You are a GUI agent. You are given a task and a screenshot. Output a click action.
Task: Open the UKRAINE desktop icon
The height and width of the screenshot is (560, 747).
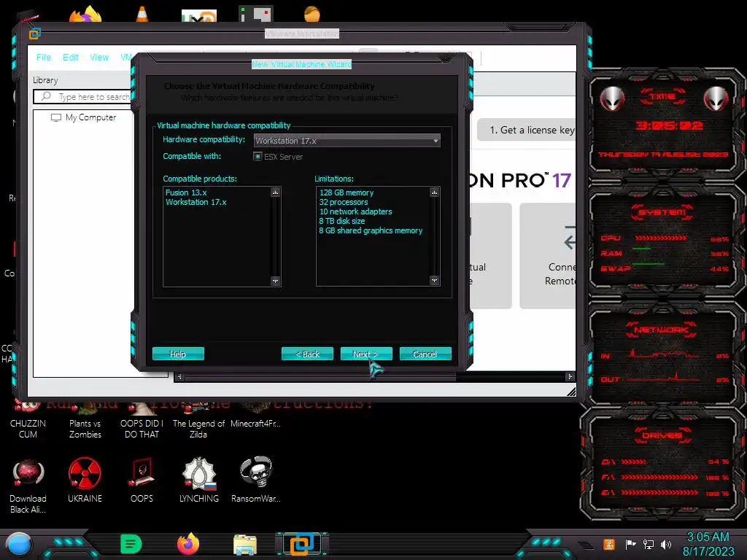(85, 480)
